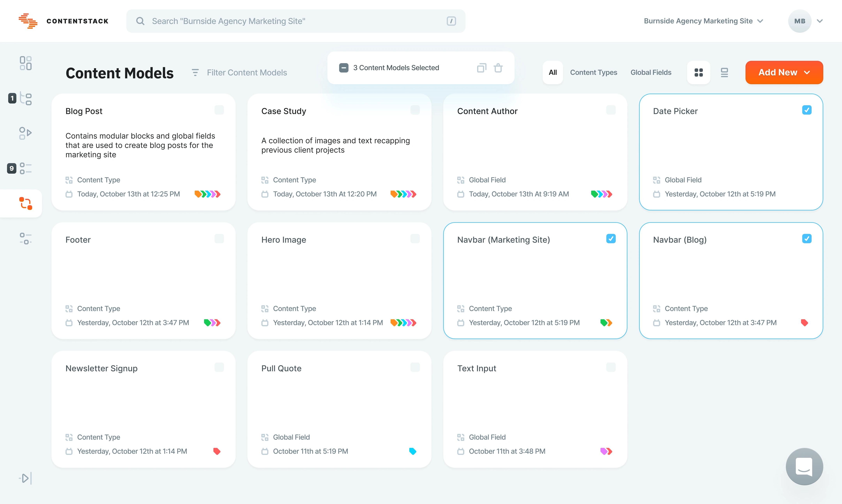Click the copy icon in selection bar
Viewport: 842px width, 504px height.
point(481,68)
